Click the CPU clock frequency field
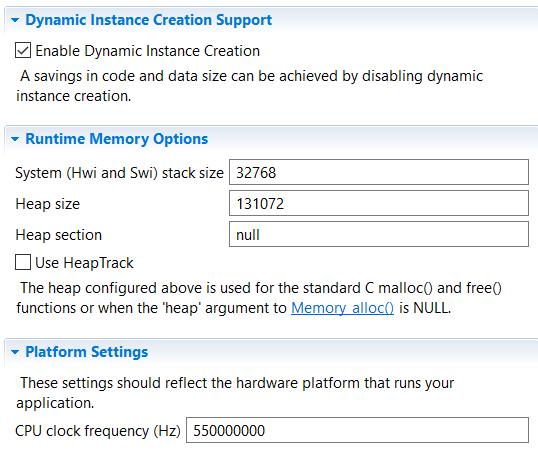The width and height of the screenshot is (538, 451). (x=357, y=430)
